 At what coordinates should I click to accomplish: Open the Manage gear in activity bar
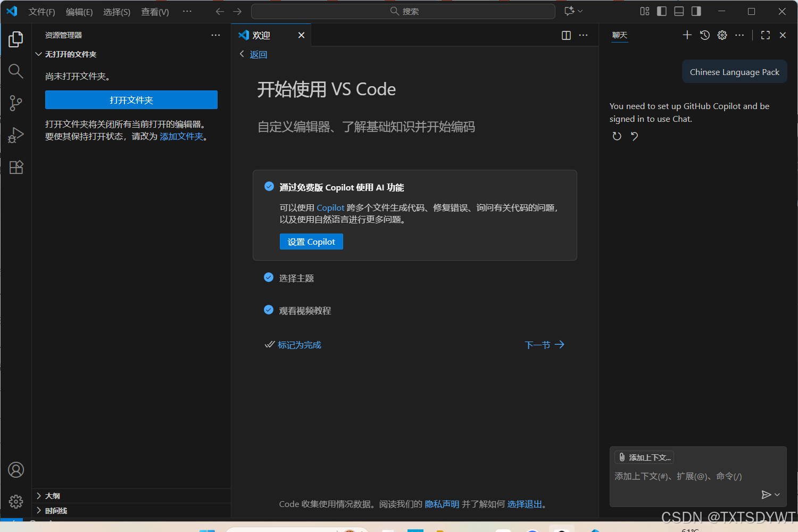click(x=16, y=501)
